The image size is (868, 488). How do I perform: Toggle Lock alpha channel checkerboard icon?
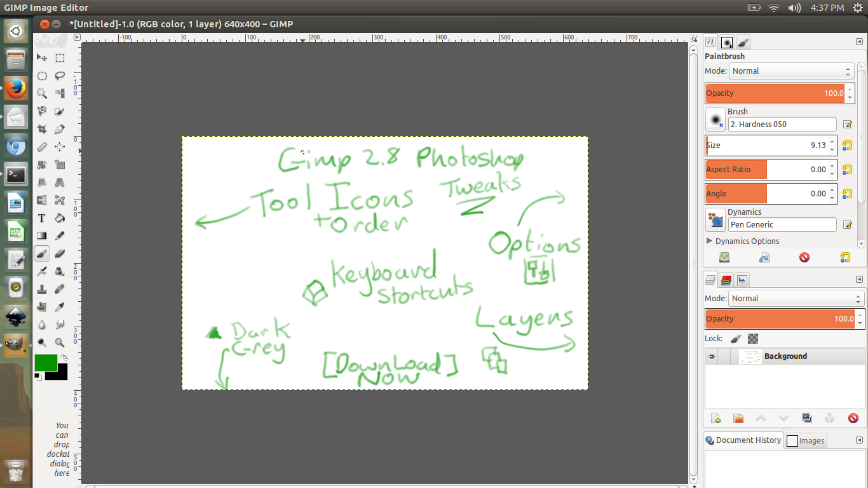tap(753, 339)
